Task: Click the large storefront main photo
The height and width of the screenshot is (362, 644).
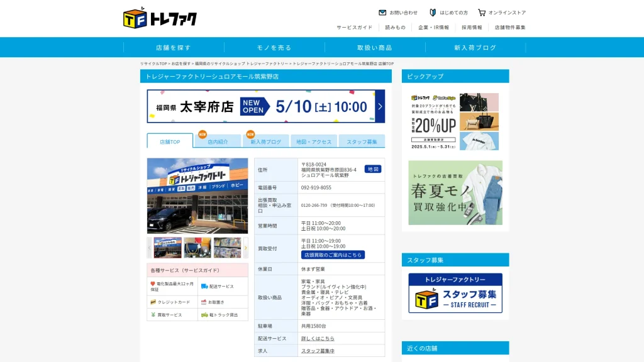Action: coord(197,196)
